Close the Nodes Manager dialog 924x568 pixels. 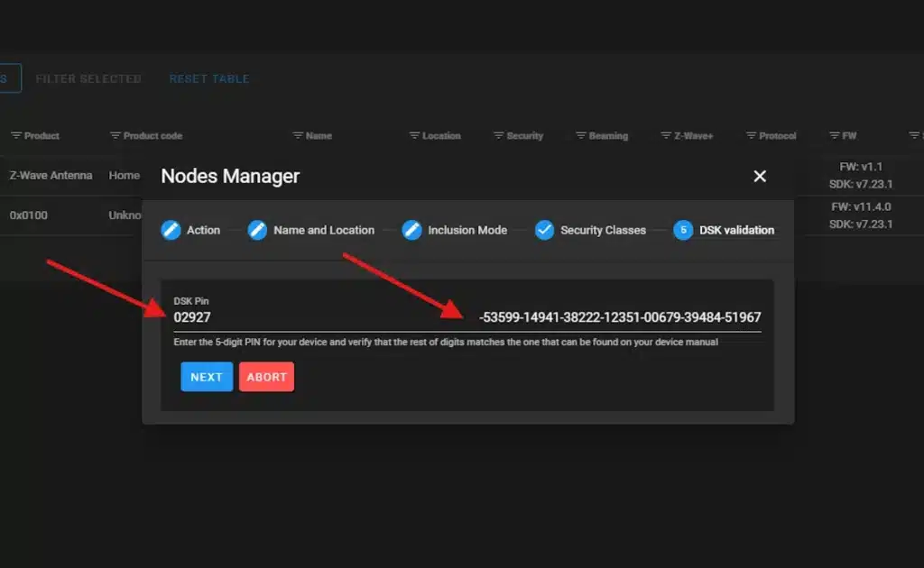pos(760,176)
